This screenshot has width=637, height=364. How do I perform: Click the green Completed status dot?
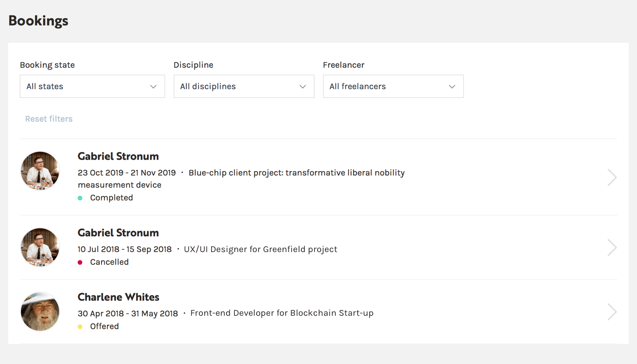click(80, 198)
